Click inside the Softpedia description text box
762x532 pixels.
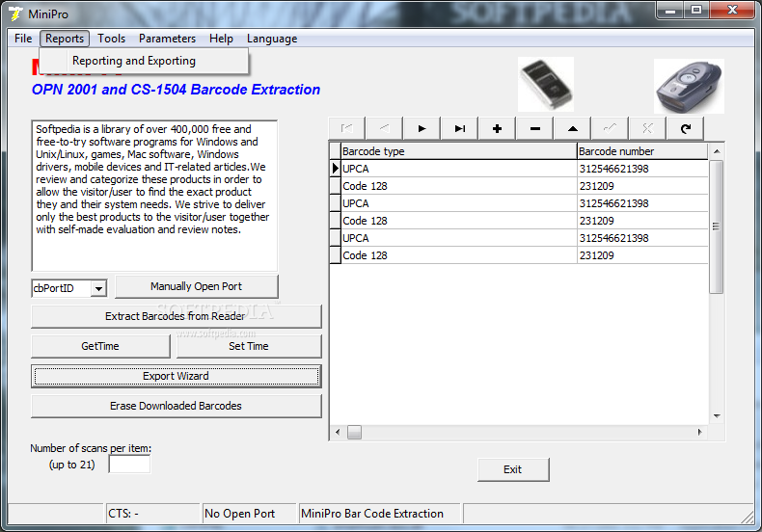pos(154,196)
